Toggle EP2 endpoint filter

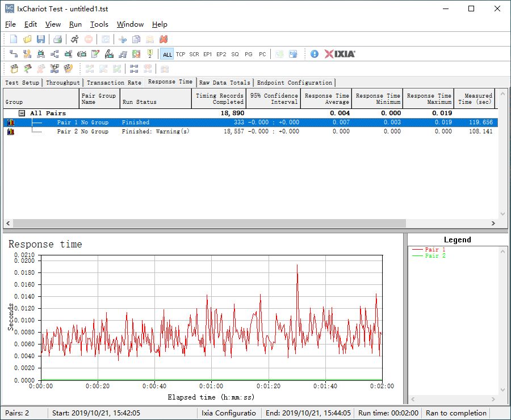point(221,54)
